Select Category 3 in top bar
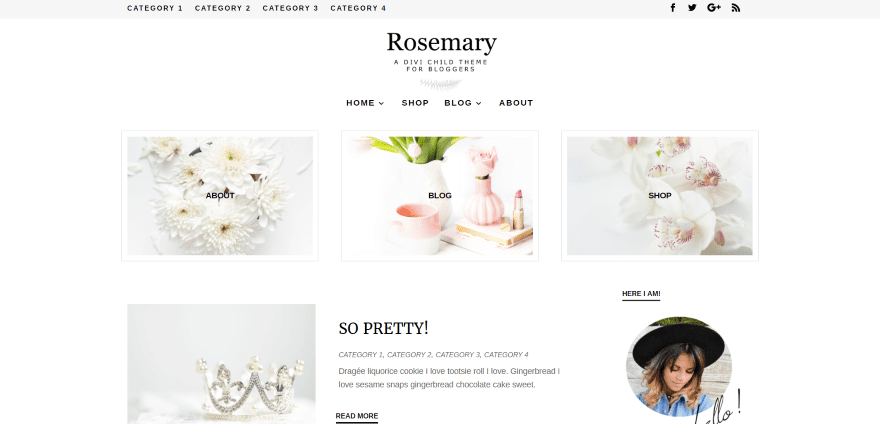Screen dimensions: 880x424 point(290,8)
